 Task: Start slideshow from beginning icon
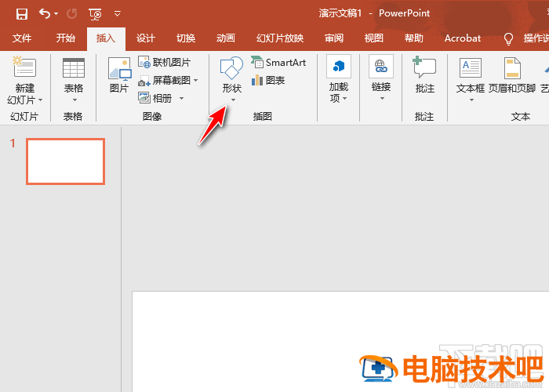(x=95, y=14)
